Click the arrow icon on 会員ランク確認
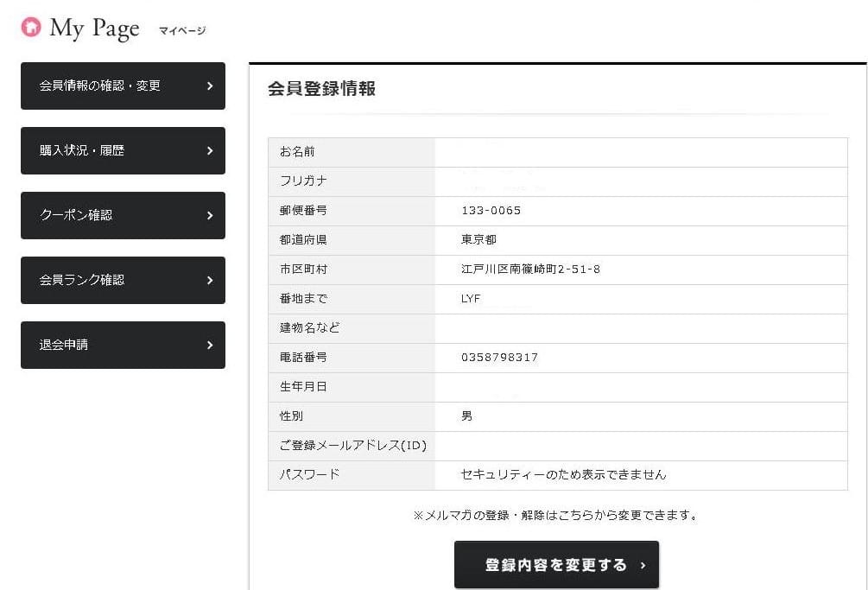Viewport: 868px width, 590px height. pos(210,281)
